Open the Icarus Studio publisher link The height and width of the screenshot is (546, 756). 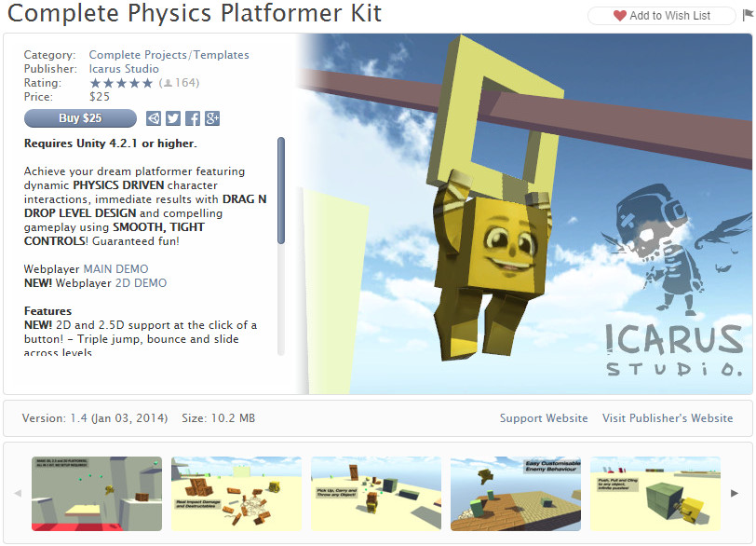pos(124,69)
